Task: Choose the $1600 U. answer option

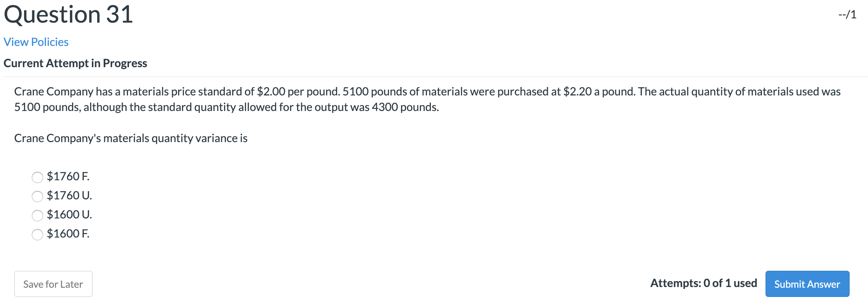Action: 37,215
